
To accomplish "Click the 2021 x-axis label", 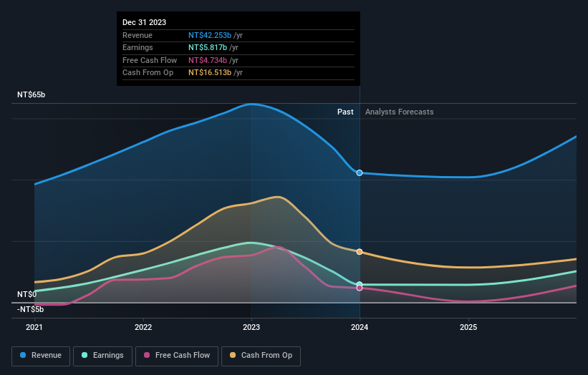I will point(34,328).
